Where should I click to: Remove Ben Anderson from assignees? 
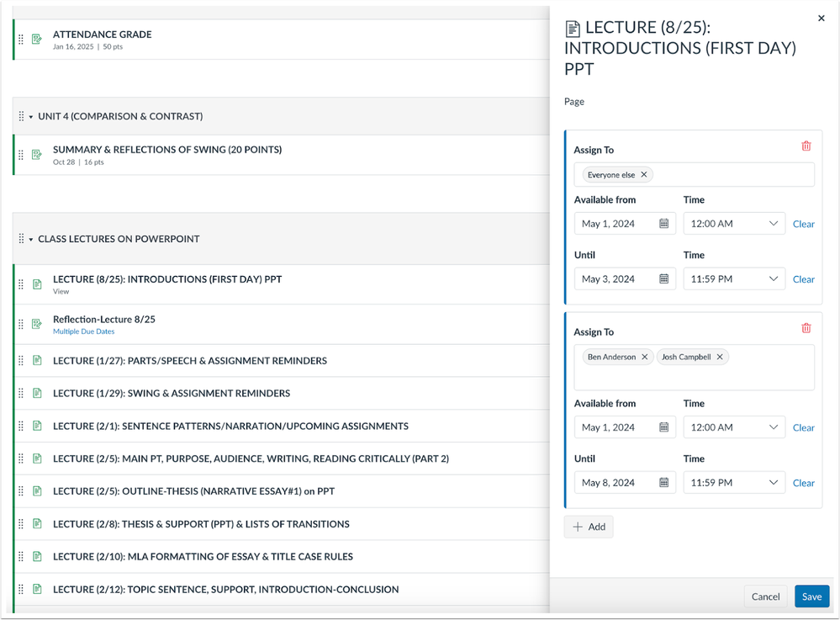point(644,357)
